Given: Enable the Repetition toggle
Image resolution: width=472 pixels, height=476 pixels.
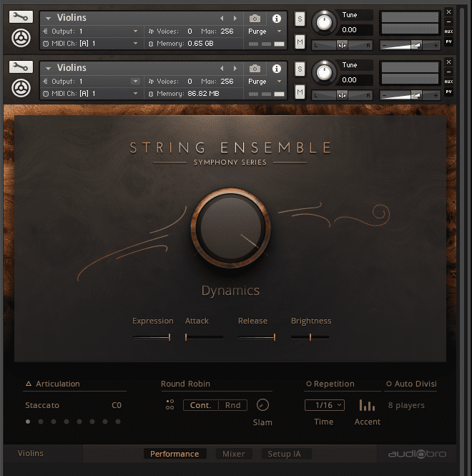Looking at the screenshot, I should (x=309, y=384).
